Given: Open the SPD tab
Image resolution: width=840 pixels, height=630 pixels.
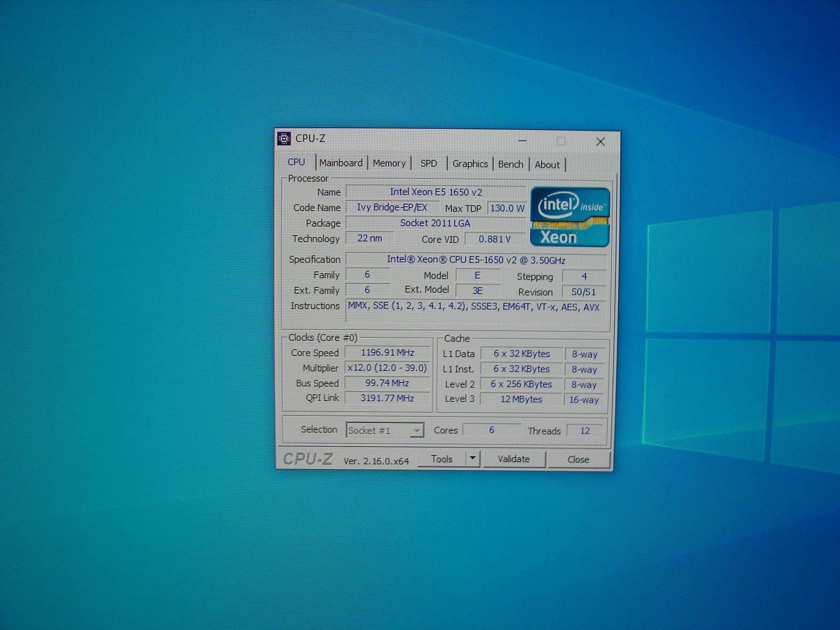Looking at the screenshot, I should point(428,164).
